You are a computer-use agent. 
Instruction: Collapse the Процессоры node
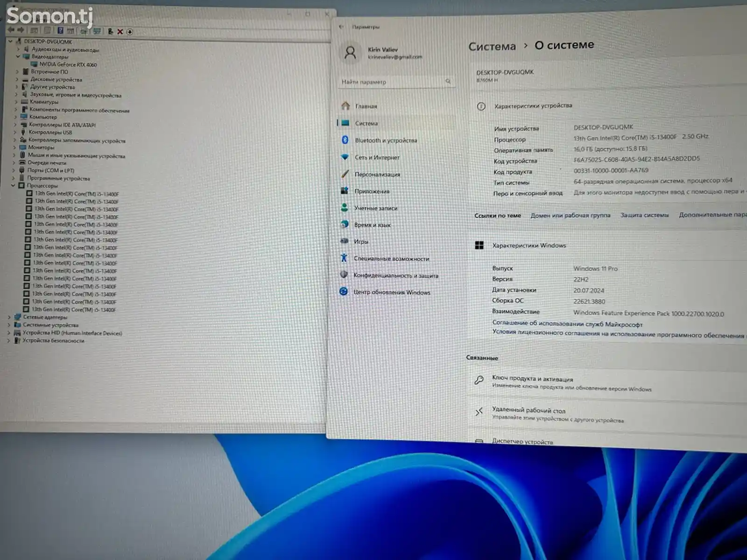pos(14,185)
